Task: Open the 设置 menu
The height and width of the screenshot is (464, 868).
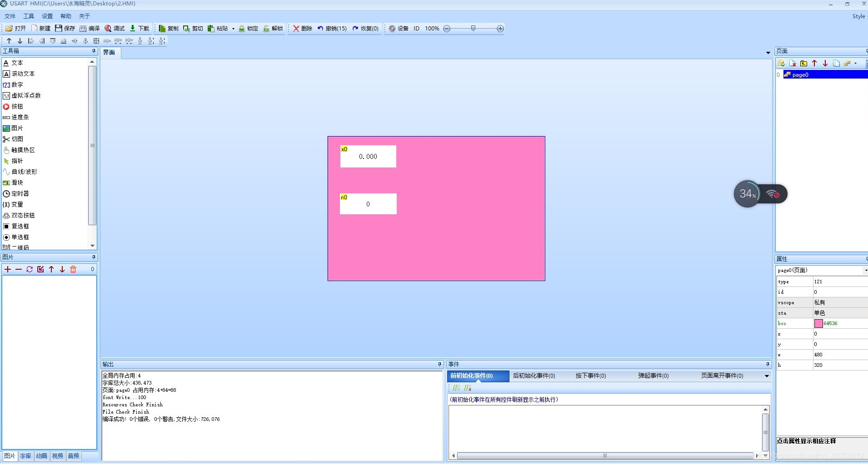Action: pyautogui.click(x=47, y=16)
